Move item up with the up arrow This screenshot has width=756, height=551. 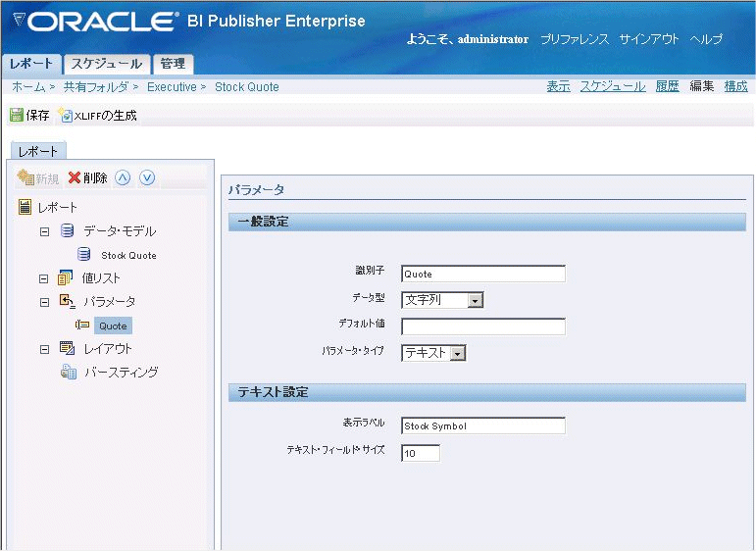click(123, 177)
